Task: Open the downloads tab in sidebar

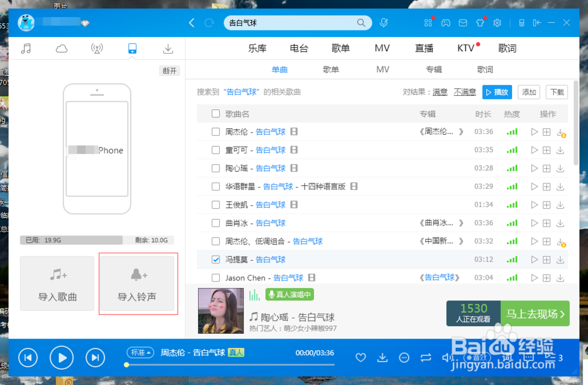Action: click(x=168, y=48)
